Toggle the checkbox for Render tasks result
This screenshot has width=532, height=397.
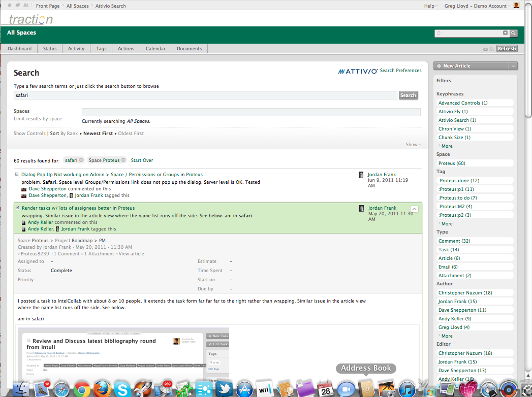coord(18,208)
